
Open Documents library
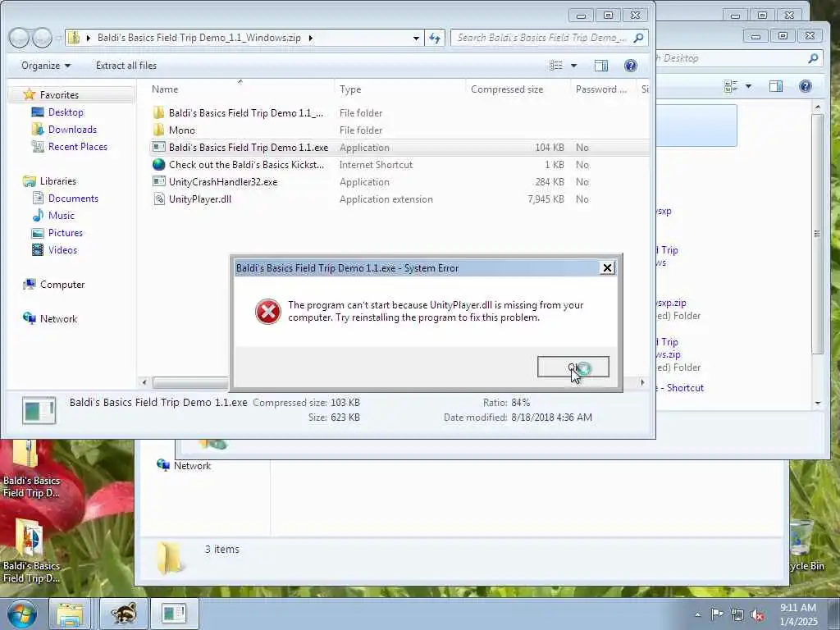click(73, 199)
